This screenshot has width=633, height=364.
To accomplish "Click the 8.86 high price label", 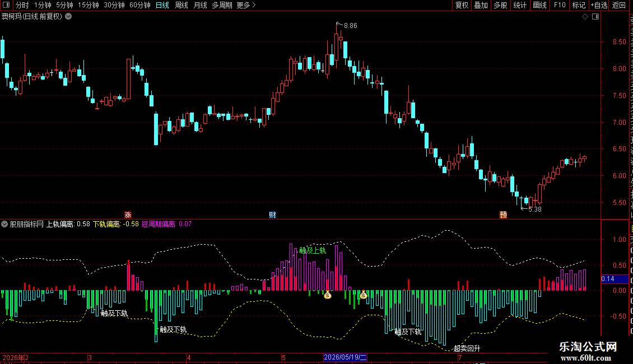I will 351,25.
